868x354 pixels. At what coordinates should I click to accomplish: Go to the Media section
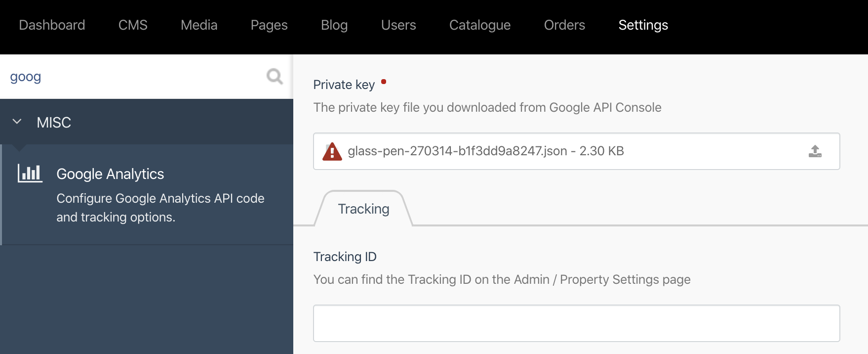[x=199, y=25]
